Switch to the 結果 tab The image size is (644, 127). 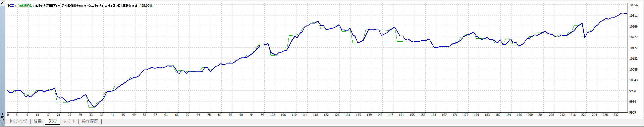click(38, 121)
